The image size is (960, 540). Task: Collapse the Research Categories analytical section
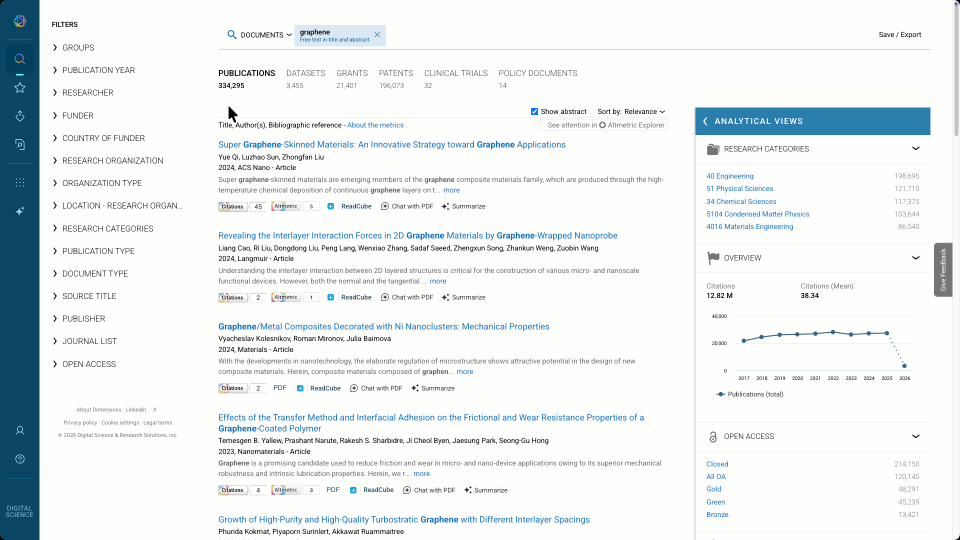click(x=915, y=149)
